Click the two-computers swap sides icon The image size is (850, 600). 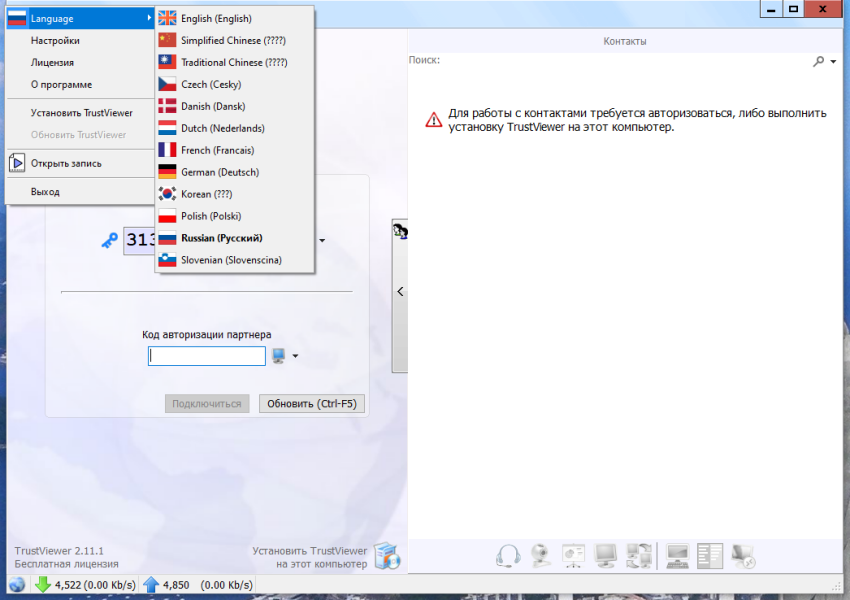[x=639, y=556]
